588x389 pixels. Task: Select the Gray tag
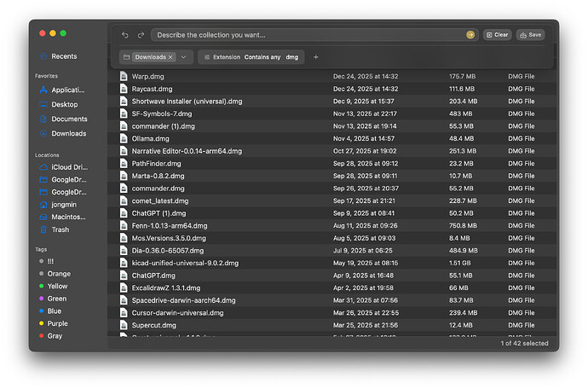click(x=50, y=335)
